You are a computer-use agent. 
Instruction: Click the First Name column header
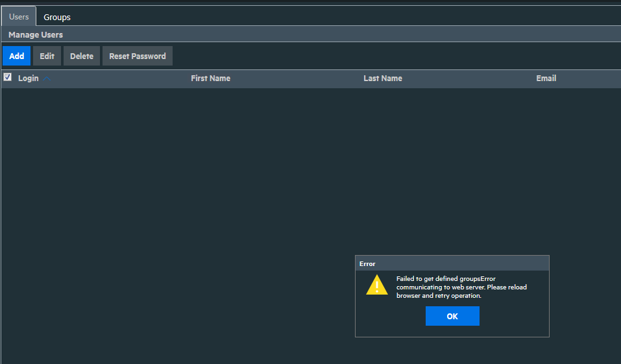[x=210, y=79]
